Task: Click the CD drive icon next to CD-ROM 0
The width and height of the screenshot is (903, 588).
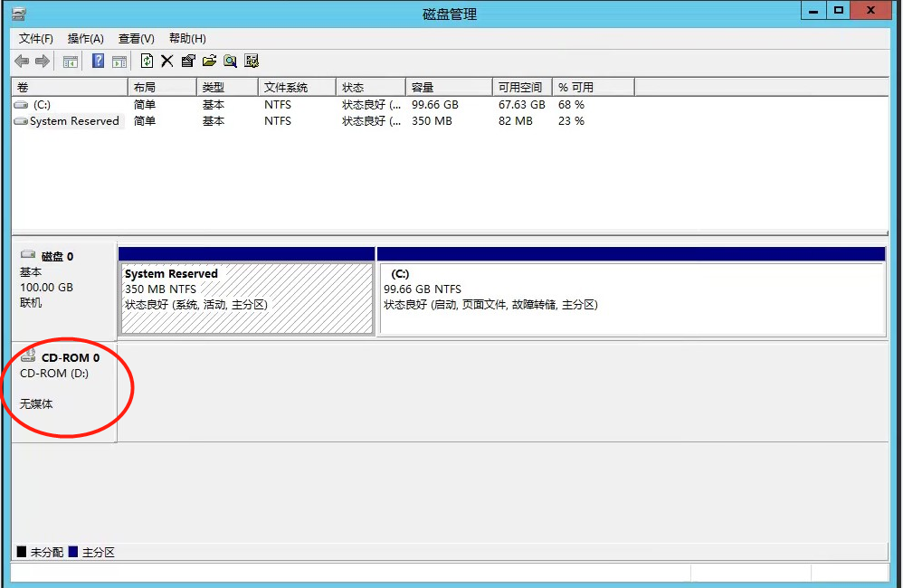Action: click(x=28, y=356)
